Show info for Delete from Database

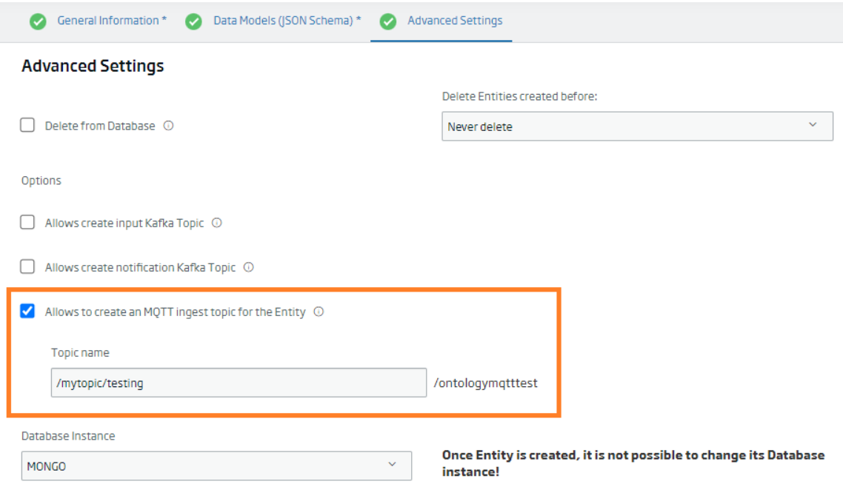(x=168, y=126)
